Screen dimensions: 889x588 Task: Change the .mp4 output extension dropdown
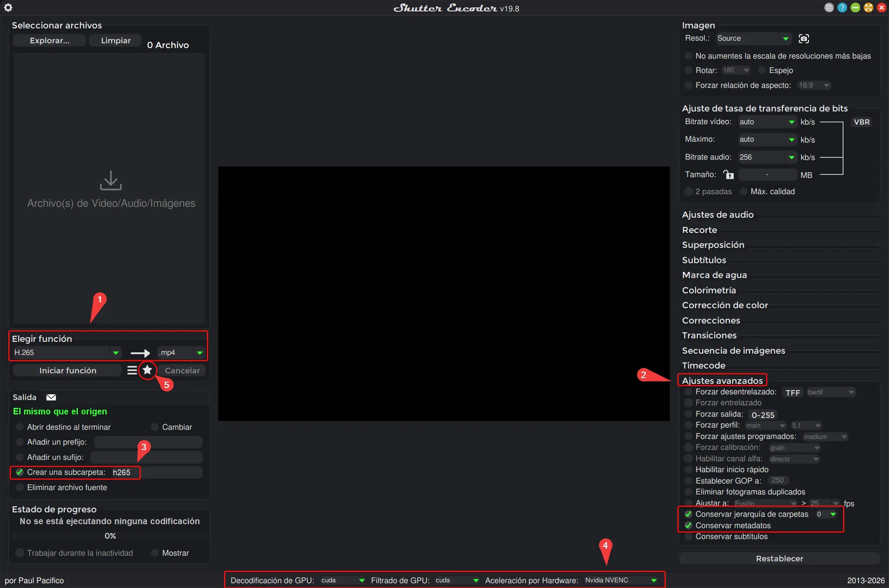200,352
